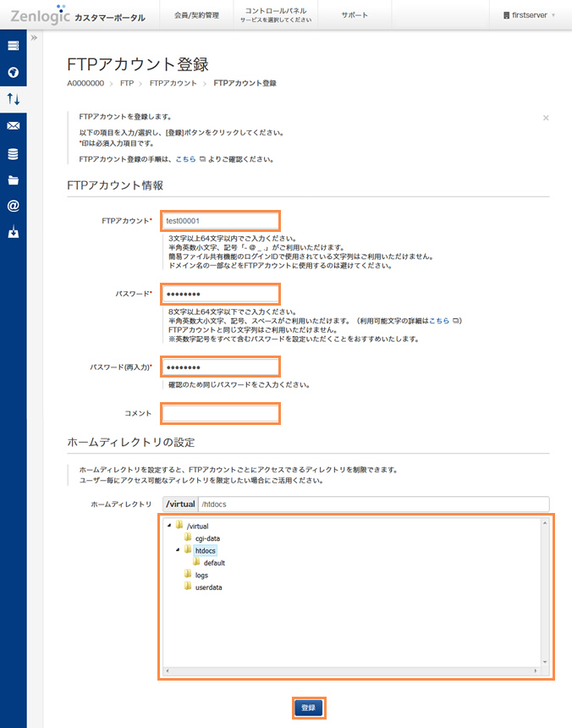The height and width of the screenshot is (728, 572).
Task: Open the firstserver account dropdown
Action: pyautogui.click(x=530, y=15)
